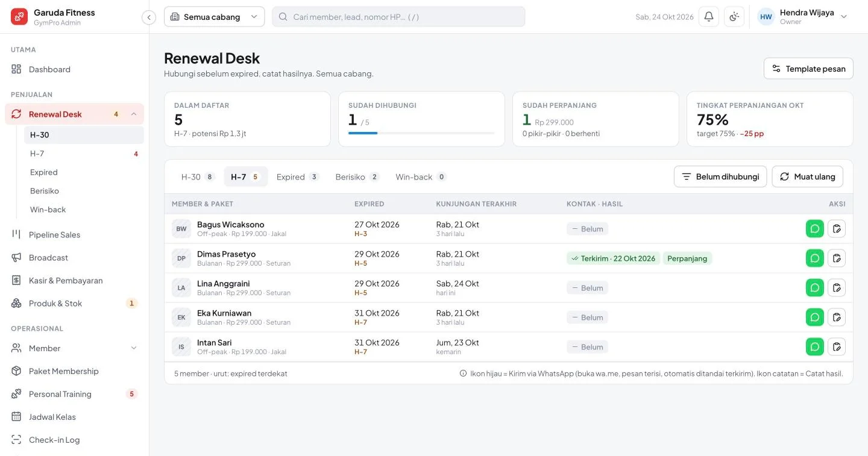Viewport: 868px width, 456px height.
Task: Select Expired in the sidebar submenu
Action: [84, 172]
